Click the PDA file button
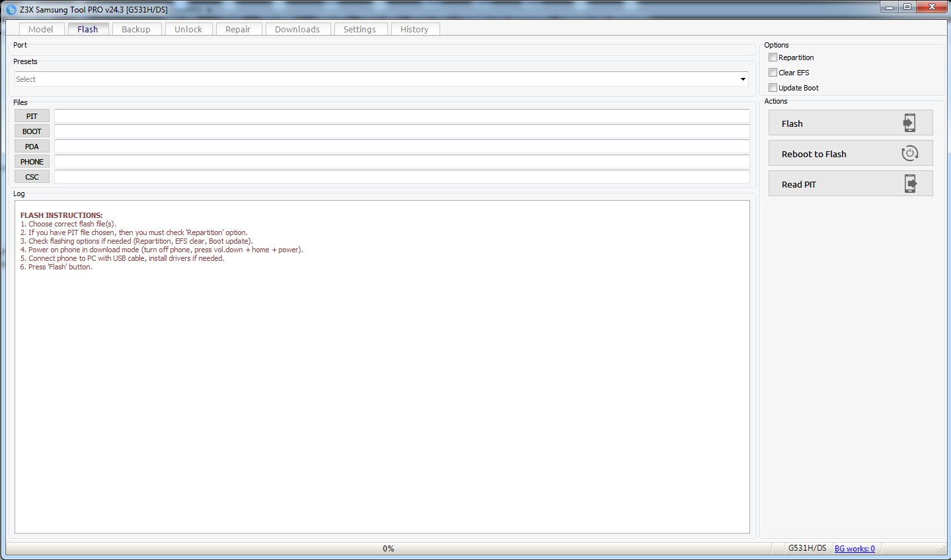This screenshot has height=560, width=951. pyautogui.click(x=32, y=147)
